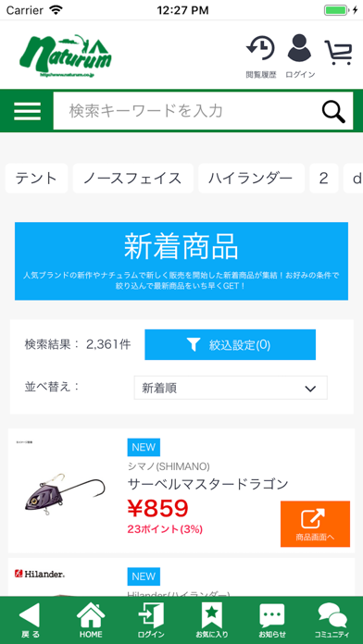
Task: Expand the 新着順 sort dropdown
Action: (231, 388)
